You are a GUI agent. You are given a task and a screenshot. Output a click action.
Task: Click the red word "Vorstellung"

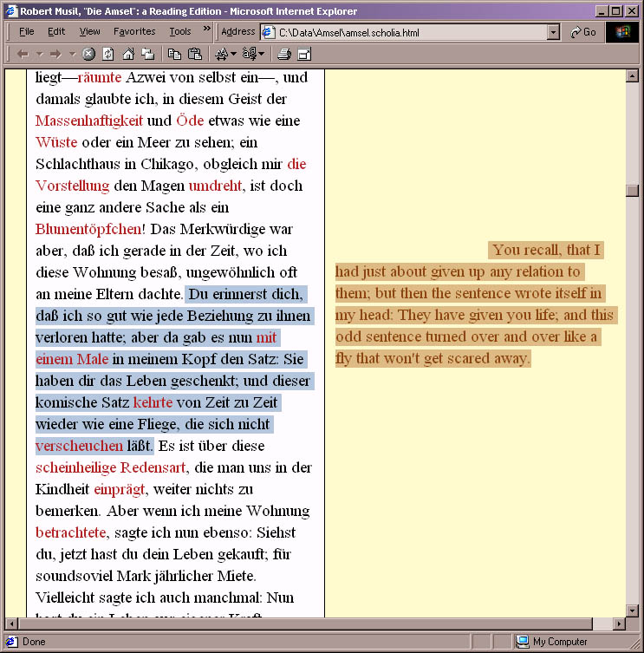click(73, 186)
